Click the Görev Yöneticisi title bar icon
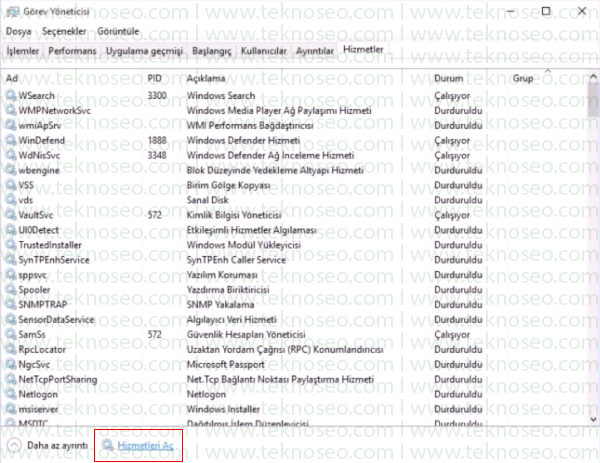600x463 pixels. (x=13, y=12)
